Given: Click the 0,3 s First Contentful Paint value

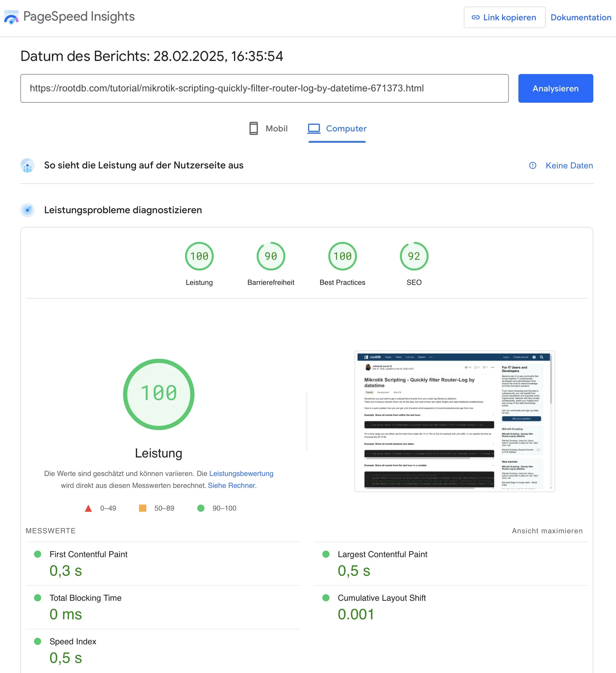Looking at the screenshot, I should coord(66,571).
